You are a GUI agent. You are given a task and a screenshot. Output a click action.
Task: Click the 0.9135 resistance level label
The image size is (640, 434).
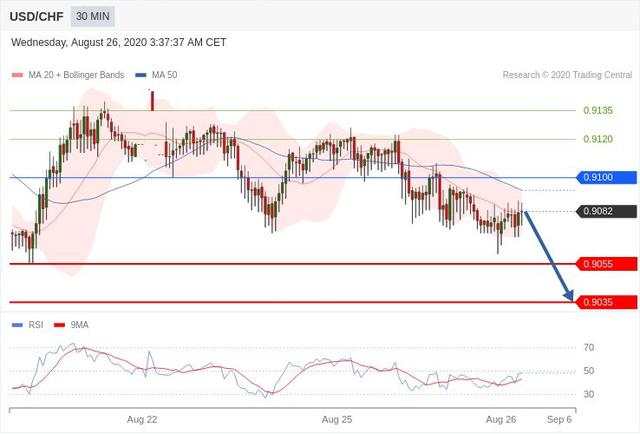point(598,110)
